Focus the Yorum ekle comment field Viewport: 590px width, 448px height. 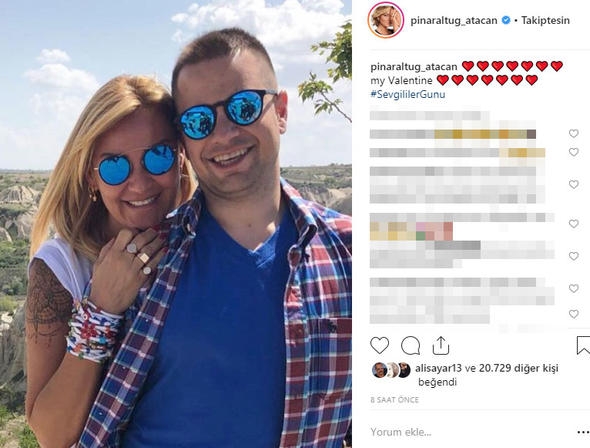pyautogui.click(x=470, y=432)
